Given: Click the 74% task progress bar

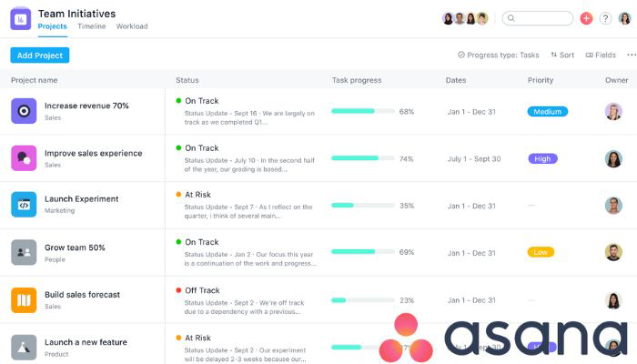Looking at the screenshot, I should point(363,158).
